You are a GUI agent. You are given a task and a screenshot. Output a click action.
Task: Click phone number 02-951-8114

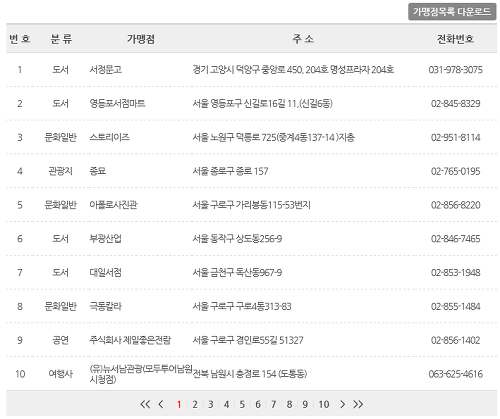(x=455, y=137)
